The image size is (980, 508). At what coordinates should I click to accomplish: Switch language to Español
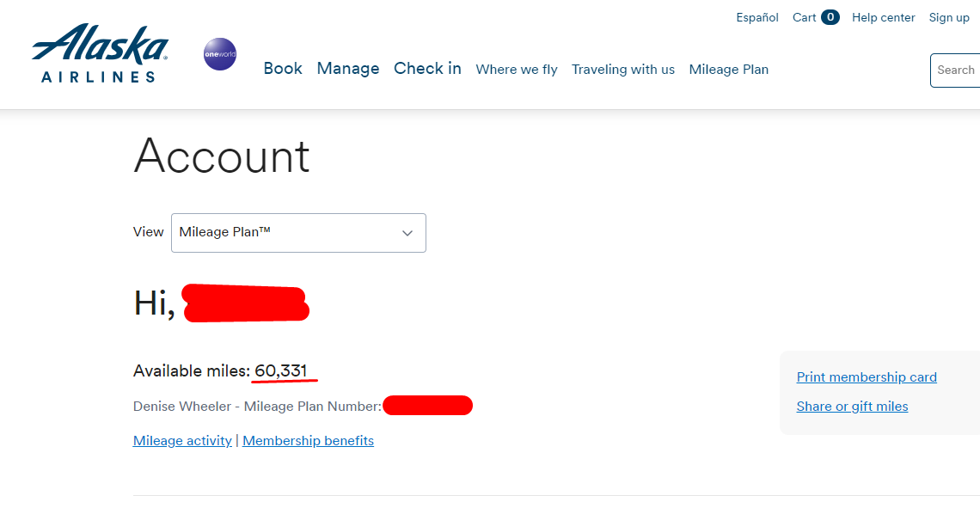pos(756,17)
